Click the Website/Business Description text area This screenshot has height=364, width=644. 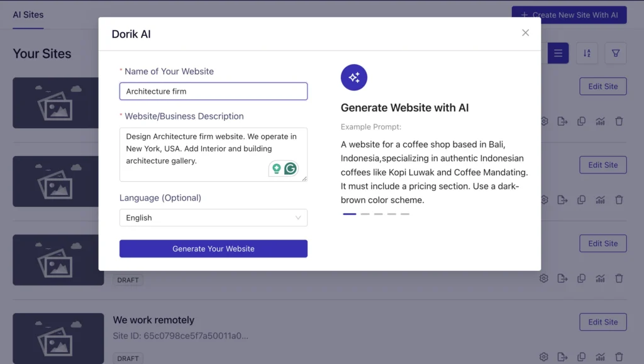[213, 154]
